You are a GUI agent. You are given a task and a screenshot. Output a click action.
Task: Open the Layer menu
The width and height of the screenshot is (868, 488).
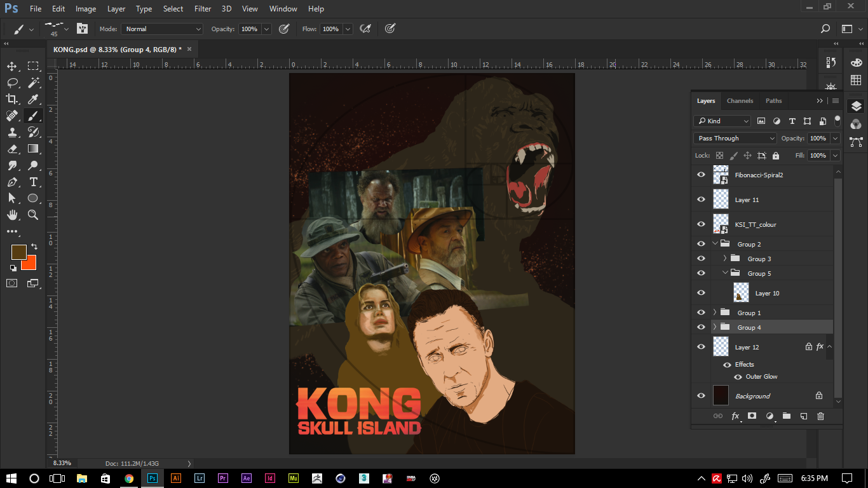(116, 9)
